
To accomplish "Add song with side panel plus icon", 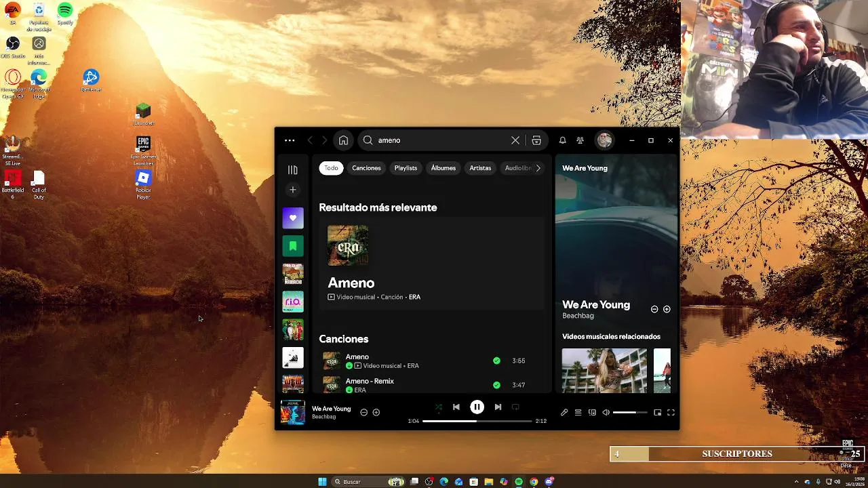I will coord(667,309).
